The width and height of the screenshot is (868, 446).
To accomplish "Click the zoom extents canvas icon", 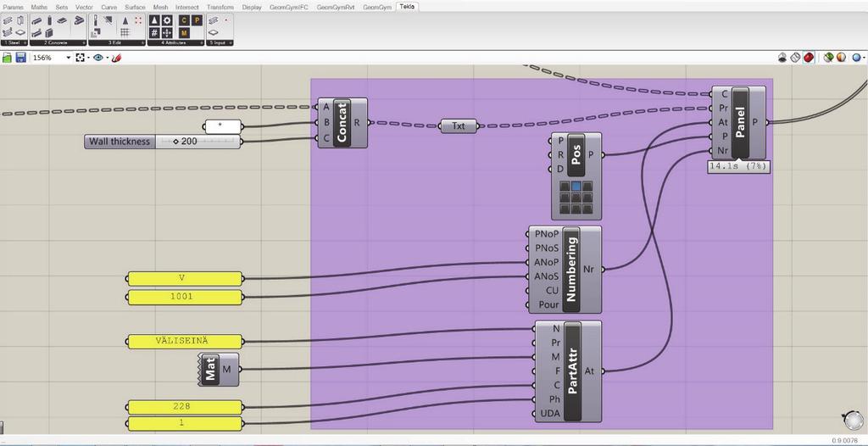I will pyautogui.click(x=81, y=58).
